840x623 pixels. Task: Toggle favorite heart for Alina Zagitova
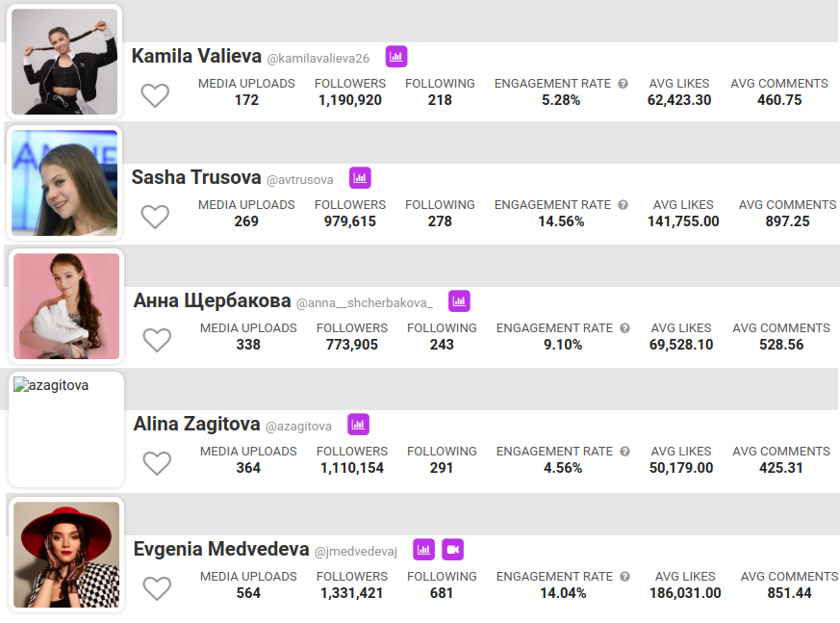coord(157,463)
